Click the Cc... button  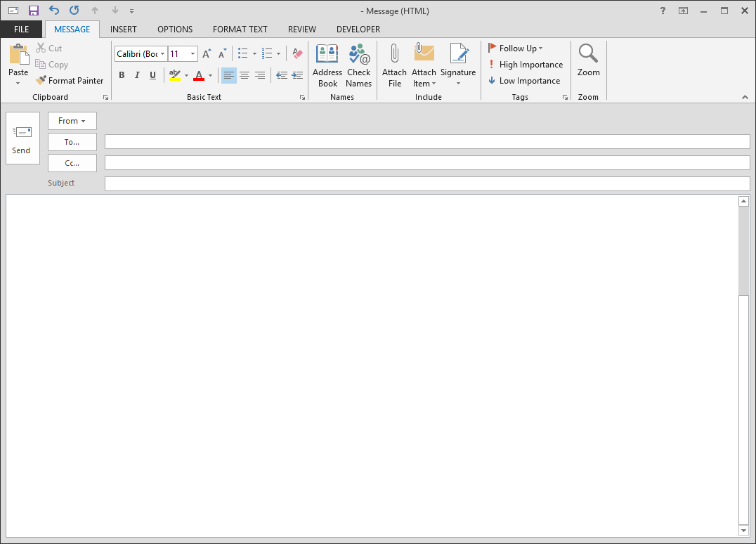click(72, 163)
